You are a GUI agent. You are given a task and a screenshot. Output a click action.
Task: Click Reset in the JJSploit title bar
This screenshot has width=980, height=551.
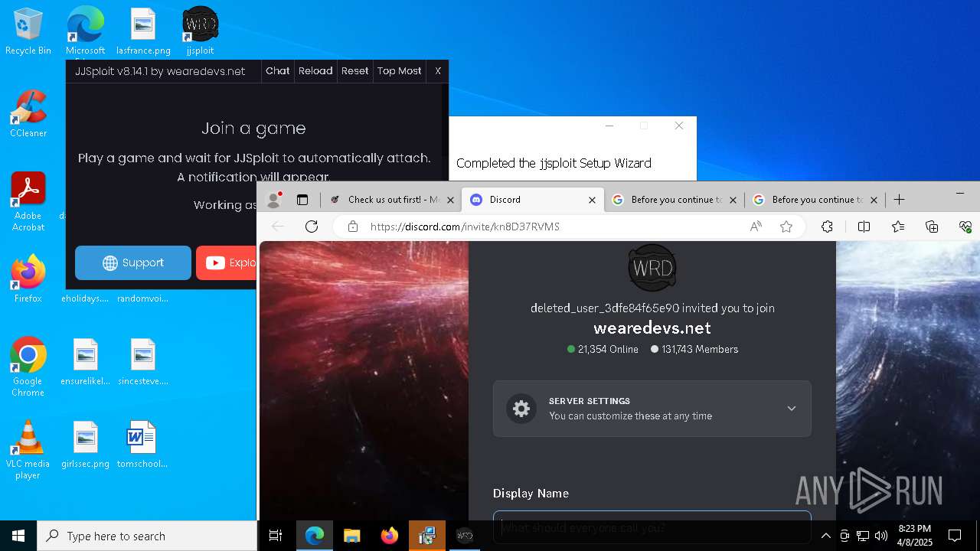pos(354,71)
